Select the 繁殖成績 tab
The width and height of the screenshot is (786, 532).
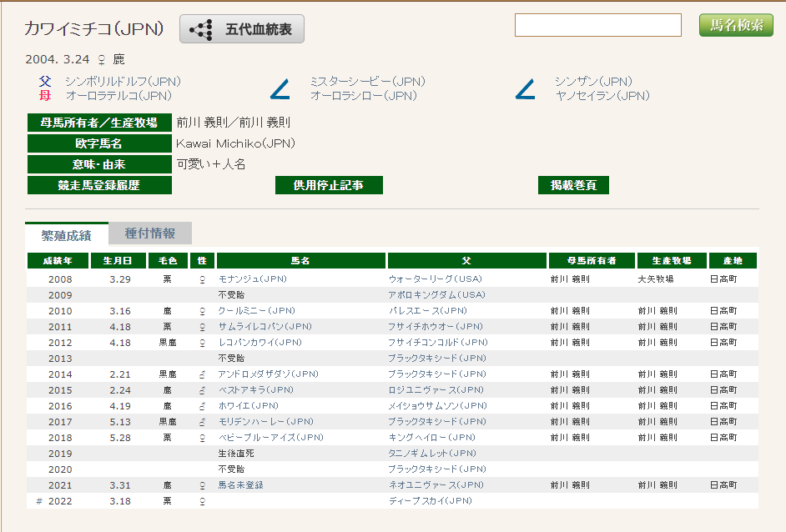[x=66, y=234]
